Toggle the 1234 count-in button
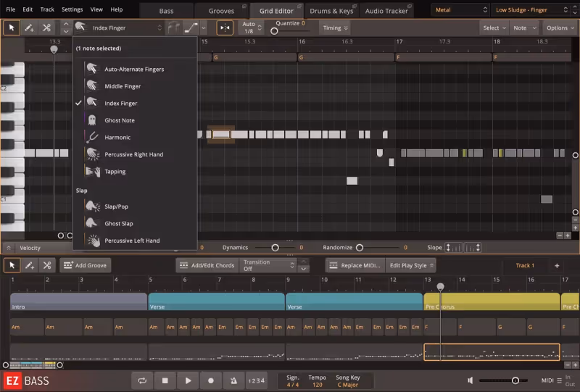The height and width of the screenshot is (392, 580). 257,380
